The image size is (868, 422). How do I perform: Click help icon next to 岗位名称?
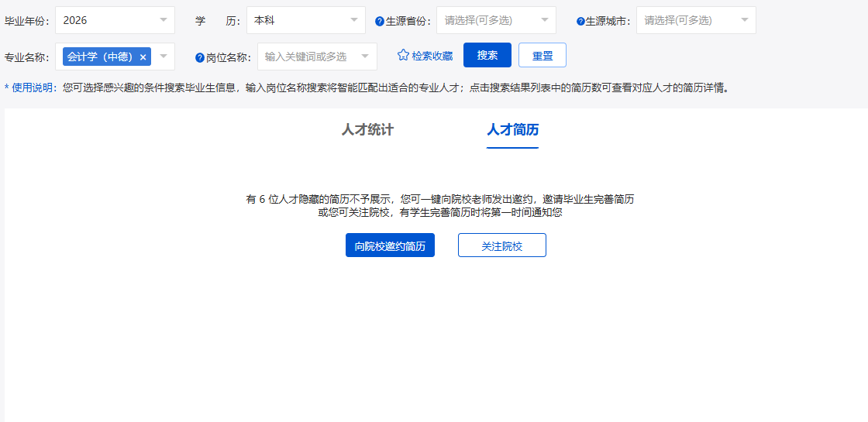200,57
